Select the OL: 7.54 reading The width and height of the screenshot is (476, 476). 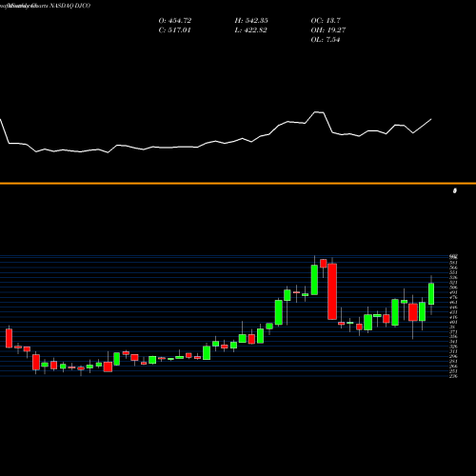(326, 40)
